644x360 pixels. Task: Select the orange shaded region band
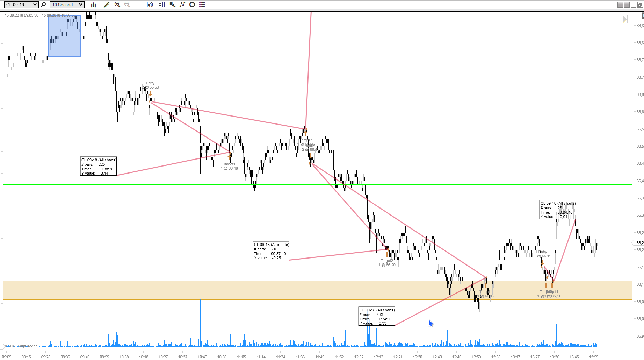click(318, 290)
